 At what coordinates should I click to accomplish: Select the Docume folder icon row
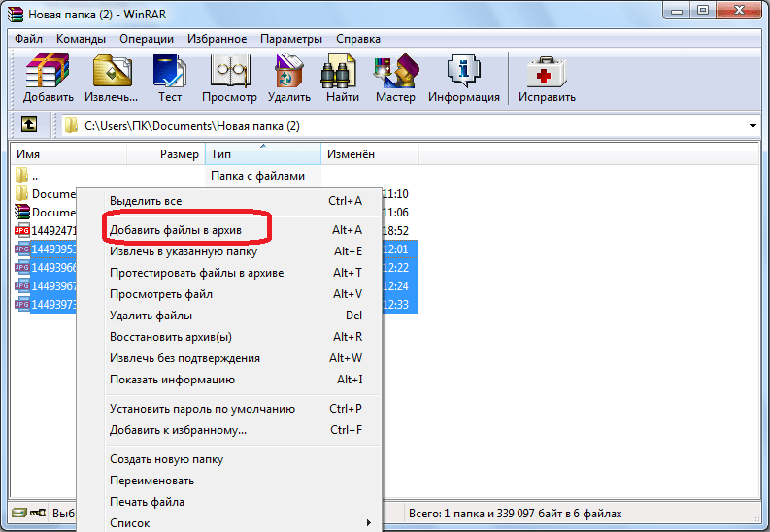tap(21, 193)
